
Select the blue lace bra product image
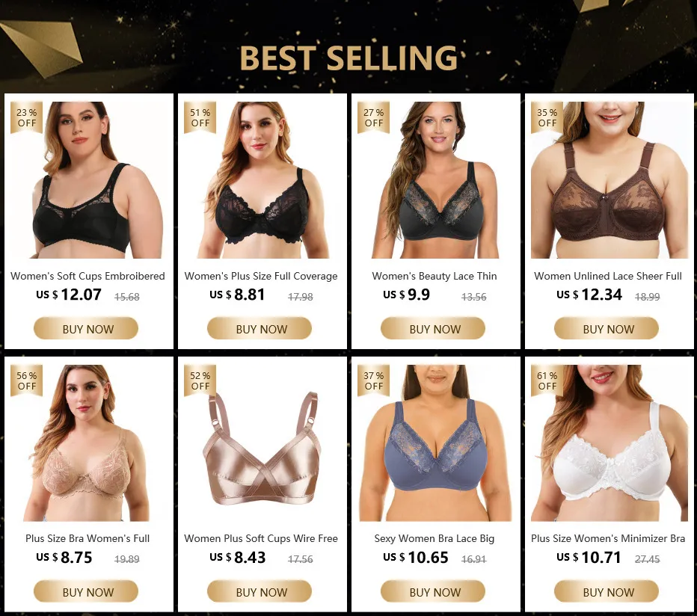tap(435, 443)
